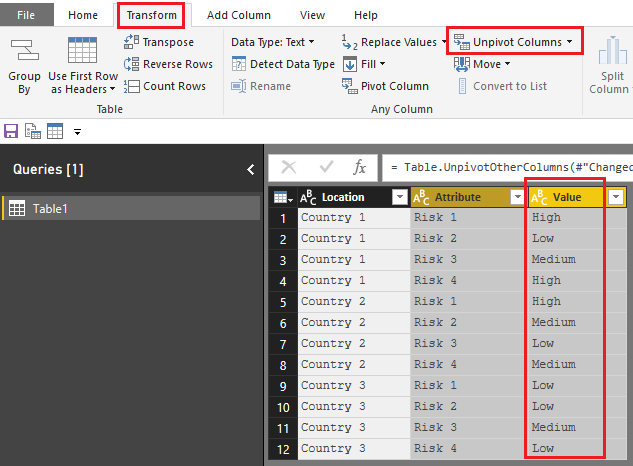Collapse the Queries pane with the chevron

click(x=251, y=170)
